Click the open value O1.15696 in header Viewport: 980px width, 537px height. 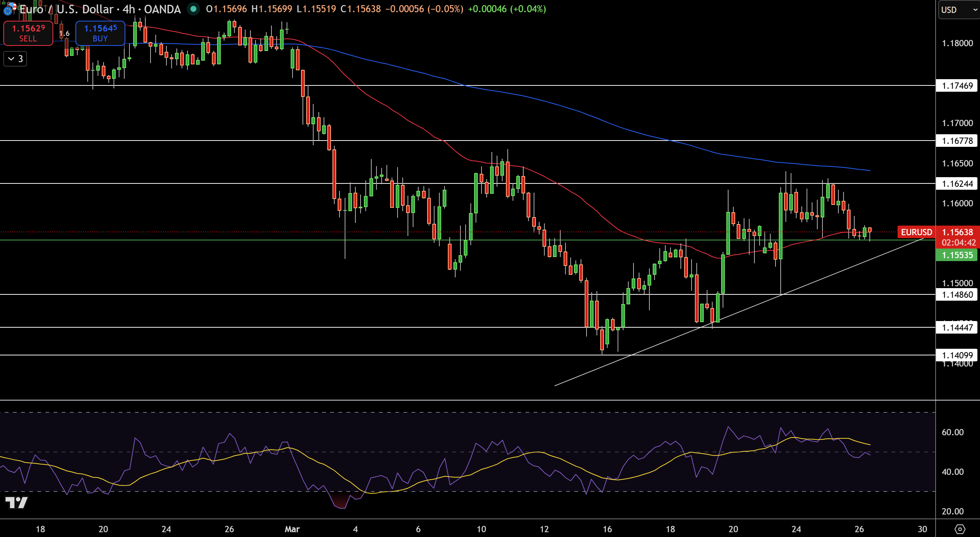tap(226, 9)
